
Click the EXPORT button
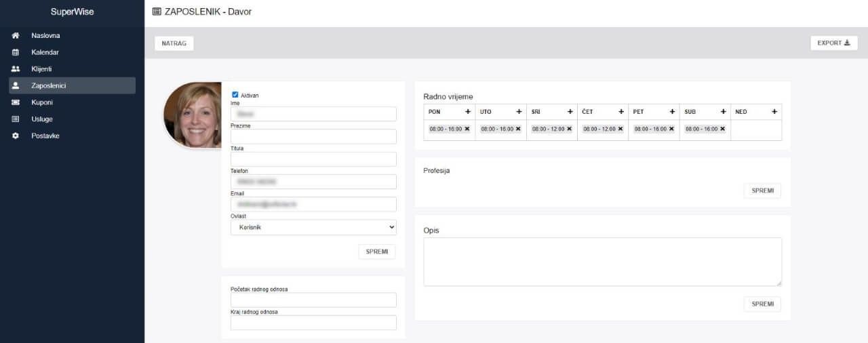point(833,43)
